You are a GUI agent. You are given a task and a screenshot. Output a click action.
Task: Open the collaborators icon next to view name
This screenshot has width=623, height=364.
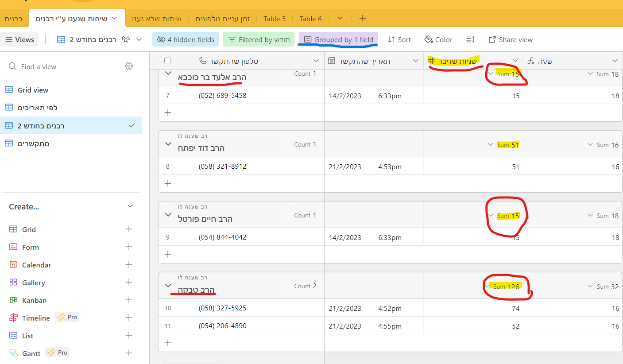pos(126,39)
